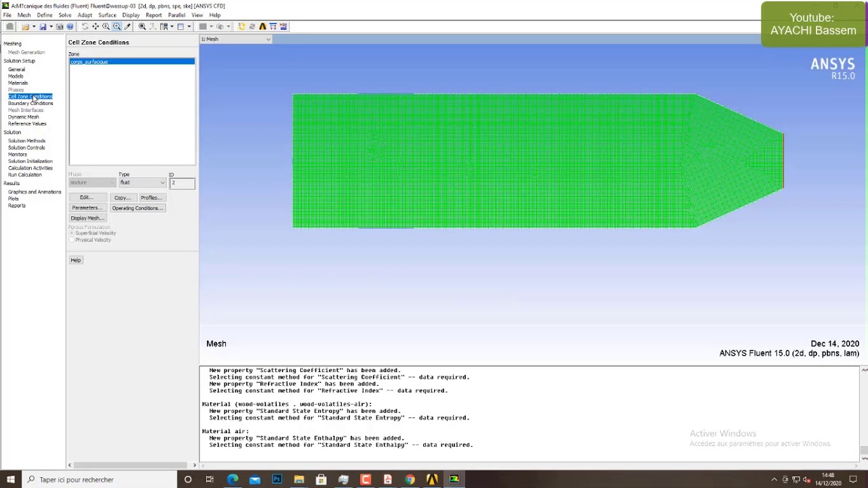Viewport: 868px width, 488px height.
Task: Open the Mesh menu
Action: tap(24, 15)
